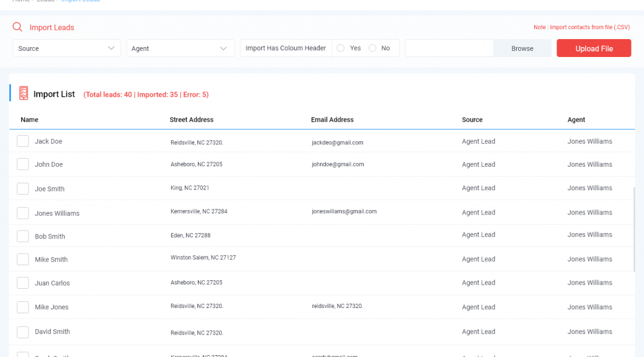Click the file path input field
This screenshot has width=644, height=357.
pos(449,48)
